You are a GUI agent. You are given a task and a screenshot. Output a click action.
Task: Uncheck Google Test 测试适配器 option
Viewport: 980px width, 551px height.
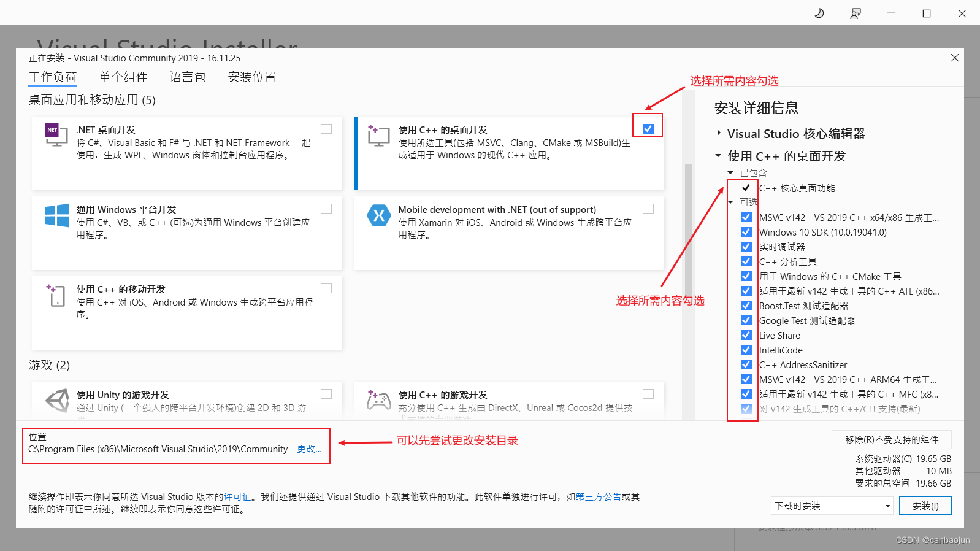click(746, 320)
